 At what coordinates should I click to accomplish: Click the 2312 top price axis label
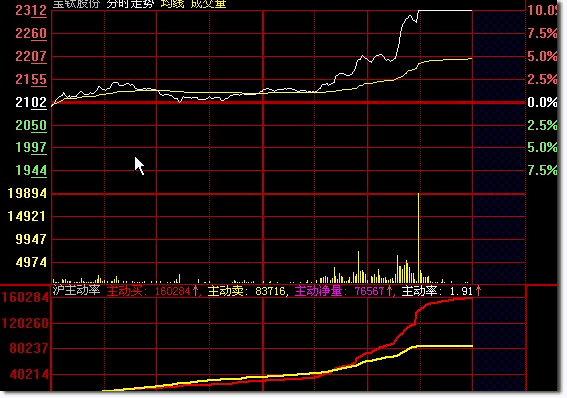click(31, 10)
